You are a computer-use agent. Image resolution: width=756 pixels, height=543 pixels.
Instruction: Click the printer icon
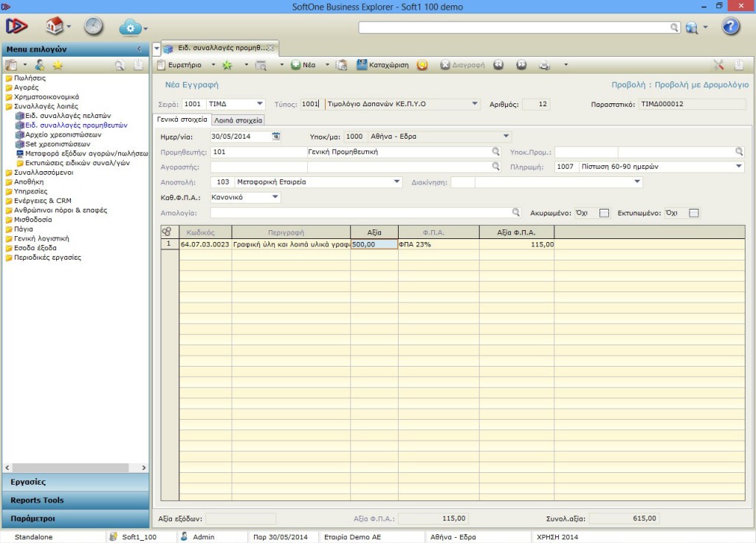544,65
